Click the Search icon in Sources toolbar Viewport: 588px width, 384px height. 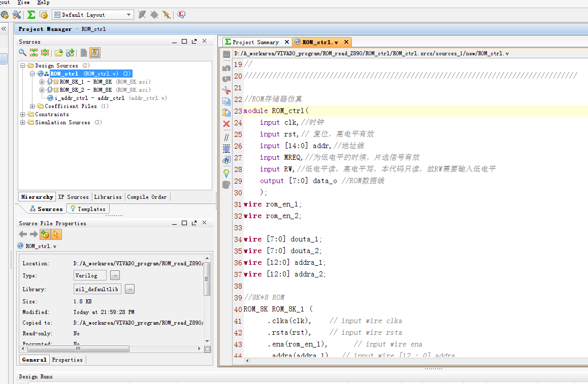click(x=22, y=53)
